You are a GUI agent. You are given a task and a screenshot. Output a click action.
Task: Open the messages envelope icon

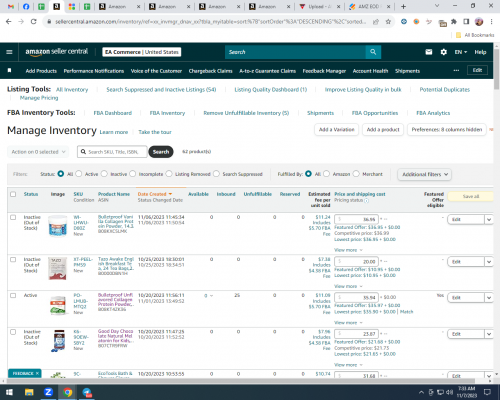click(429, 52)
